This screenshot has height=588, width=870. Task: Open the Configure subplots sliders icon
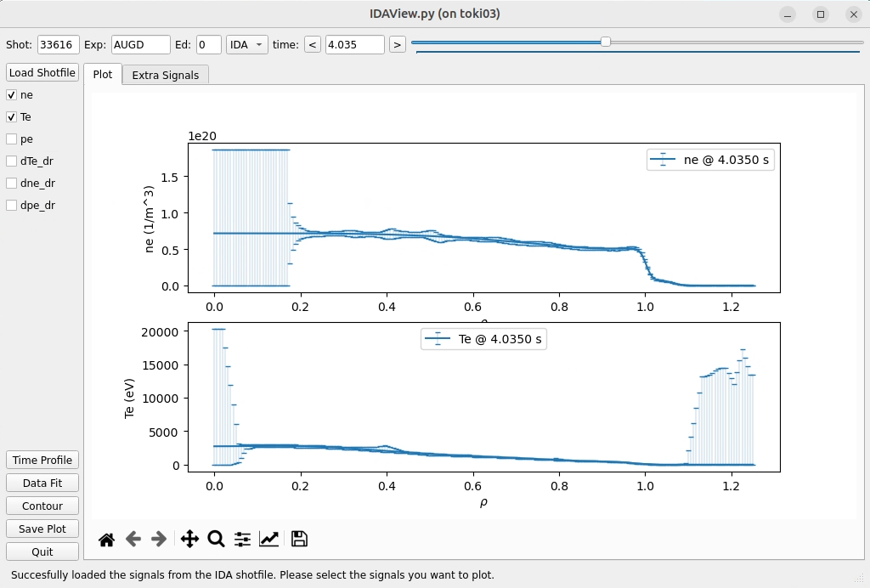click(241, 538)
